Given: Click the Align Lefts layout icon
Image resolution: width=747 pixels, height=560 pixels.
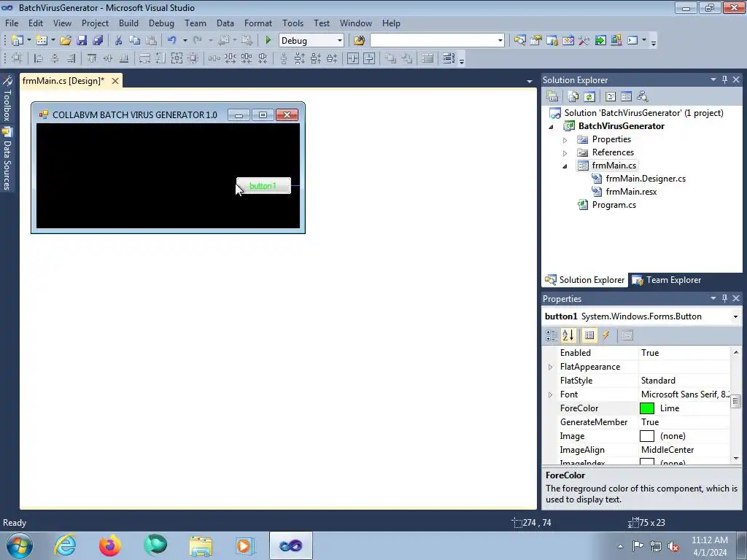Looking at the screenshot, I should (x=39, y=58).
